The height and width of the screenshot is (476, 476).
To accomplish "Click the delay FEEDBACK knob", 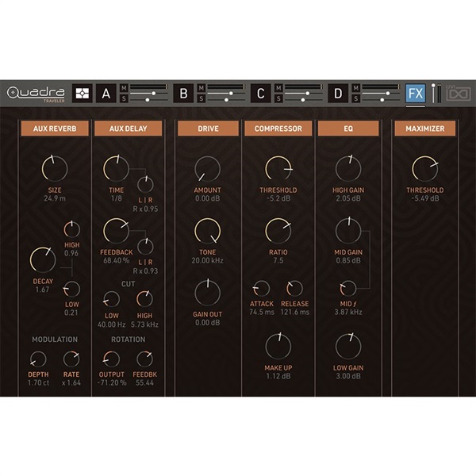I will pos(116,231).
